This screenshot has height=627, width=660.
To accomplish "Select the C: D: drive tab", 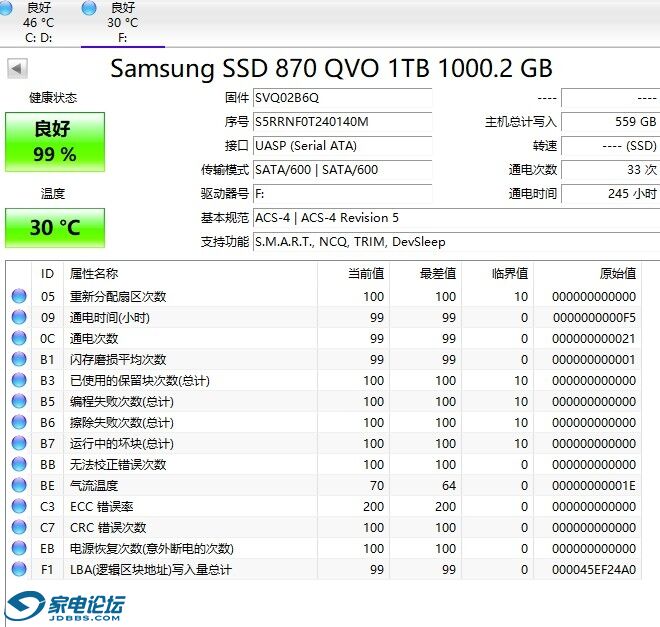I will pyautogui.click(x=38, y=22).
